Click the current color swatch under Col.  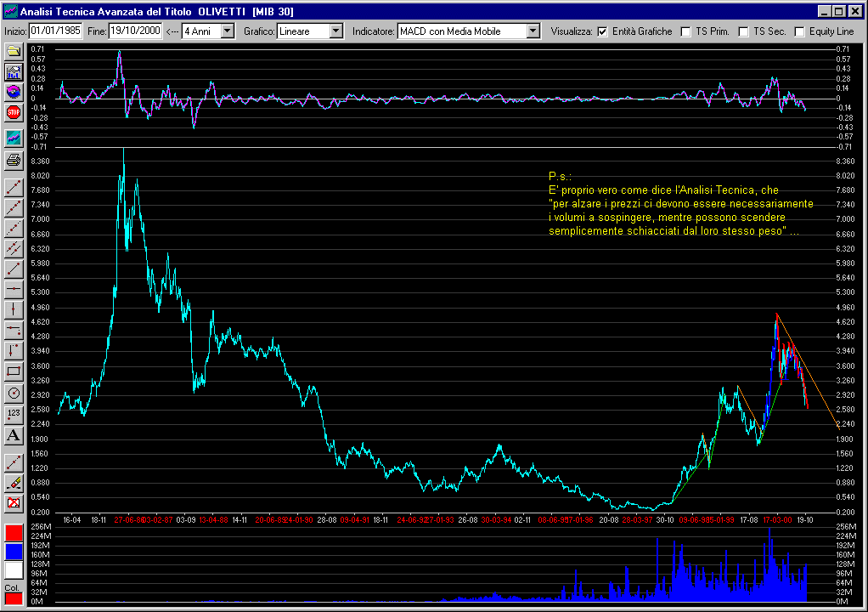(x=14, y=598)
